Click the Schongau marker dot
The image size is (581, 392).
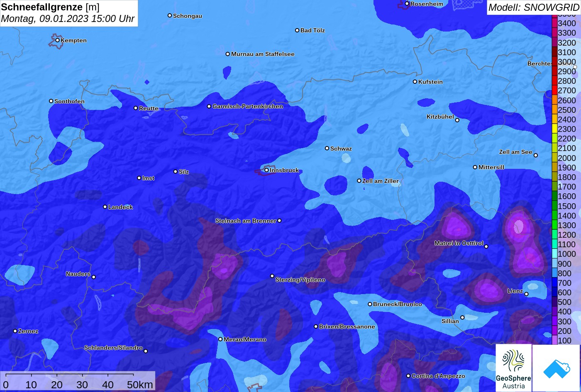[170, 15]
